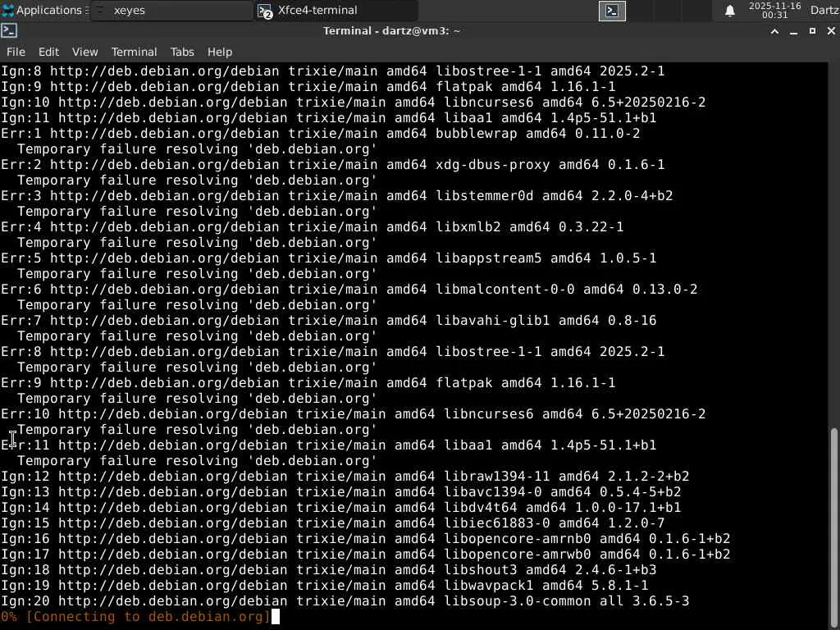Click the Ign:13 libavc1394-0 line
Screen dimensions: 840x630
point(340,492)
